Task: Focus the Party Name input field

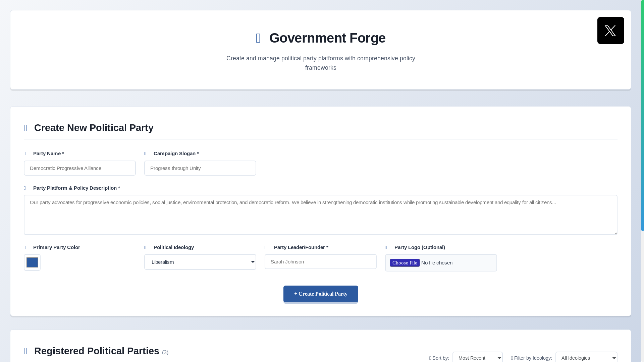Action: pos(80,168)
